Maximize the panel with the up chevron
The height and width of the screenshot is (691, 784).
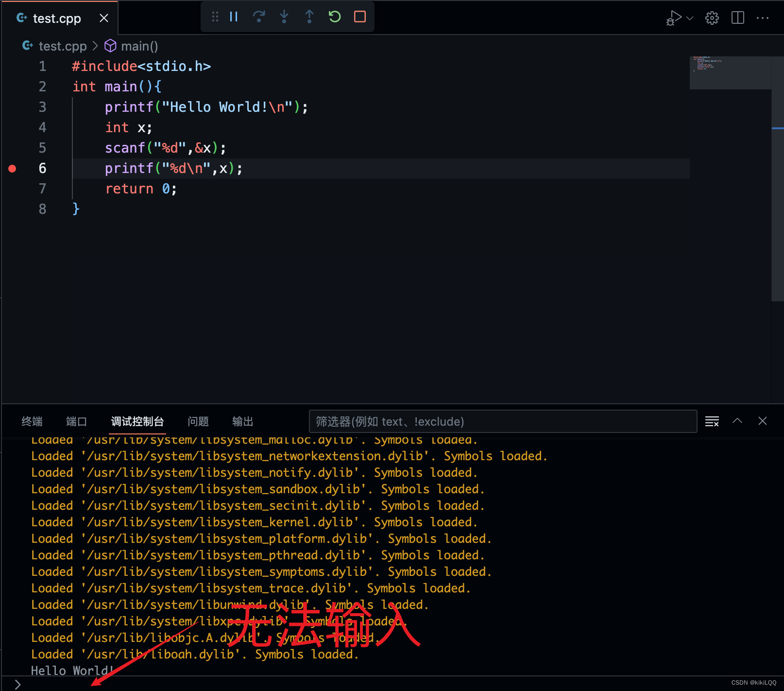point(737,421)
